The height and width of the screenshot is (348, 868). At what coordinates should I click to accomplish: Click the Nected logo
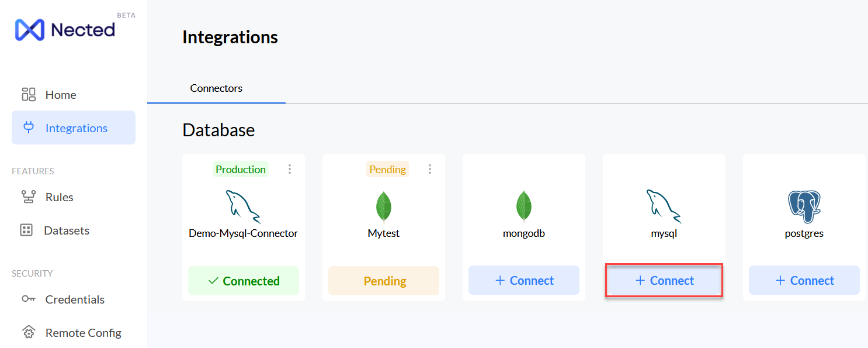(65, 29)
